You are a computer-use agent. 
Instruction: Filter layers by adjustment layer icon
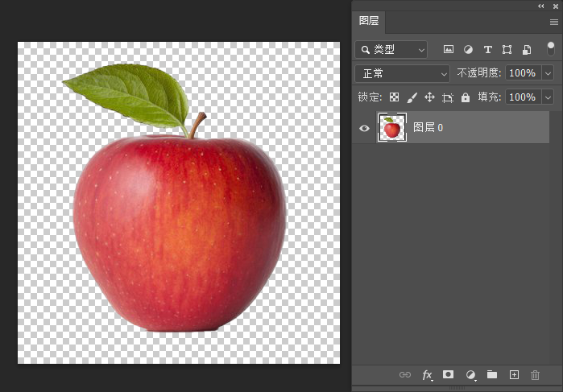(468, 50)
